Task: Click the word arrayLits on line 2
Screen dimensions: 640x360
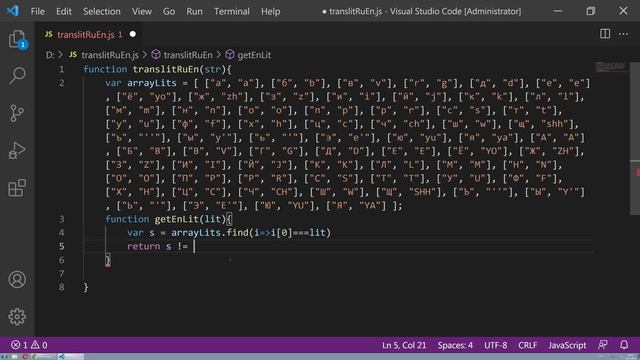Action: coord(152,83)
